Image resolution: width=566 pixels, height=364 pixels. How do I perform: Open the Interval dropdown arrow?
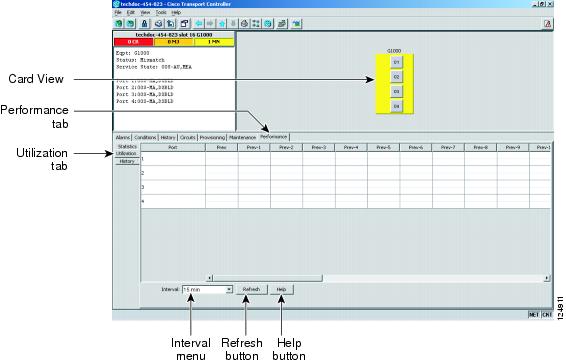click(229, 290)
